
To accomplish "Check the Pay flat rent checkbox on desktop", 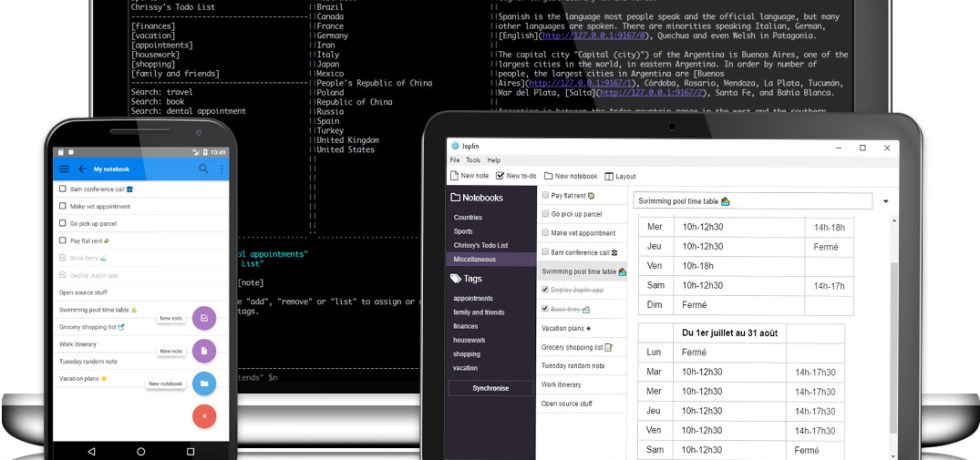I will coord(545,195).
